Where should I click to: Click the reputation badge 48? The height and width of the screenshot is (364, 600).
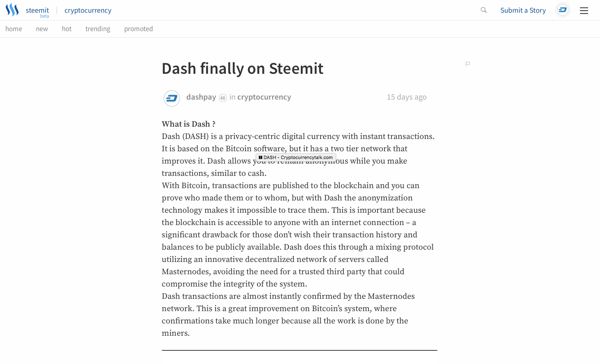223,98
